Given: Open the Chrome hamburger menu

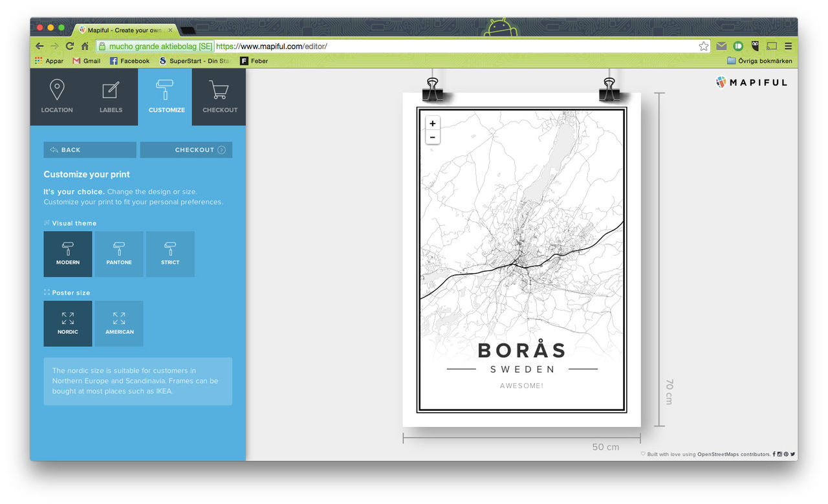Looking at the screenshot, I should click(x=788, y=47).
